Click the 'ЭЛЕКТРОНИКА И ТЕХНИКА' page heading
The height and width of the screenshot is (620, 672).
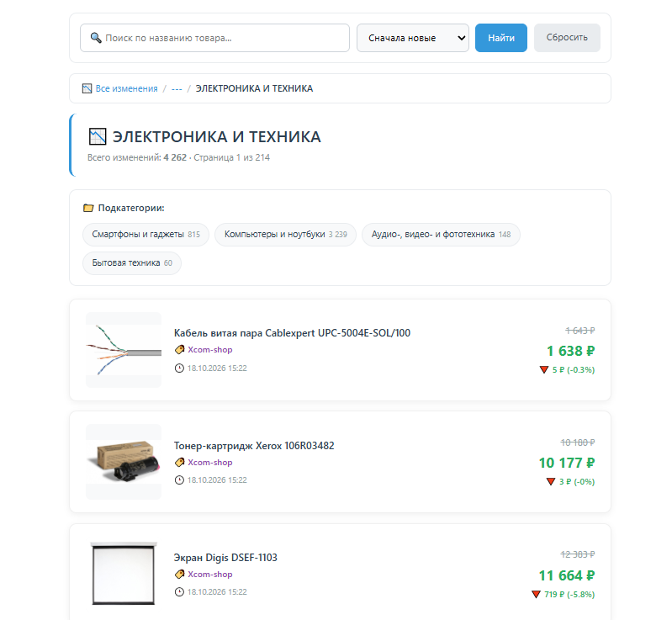216,137
